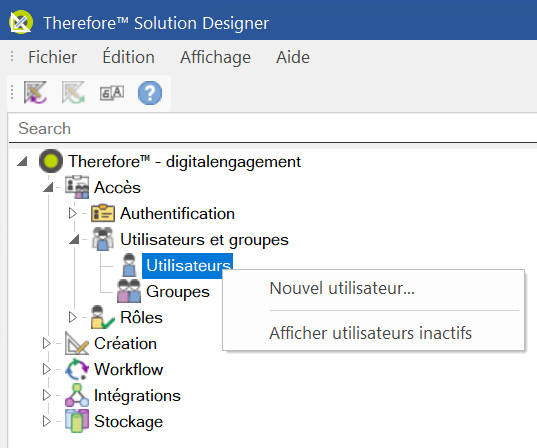Select the Accès tree label
The width and height of the screenshot is (537, 448).
pos(117,187)
